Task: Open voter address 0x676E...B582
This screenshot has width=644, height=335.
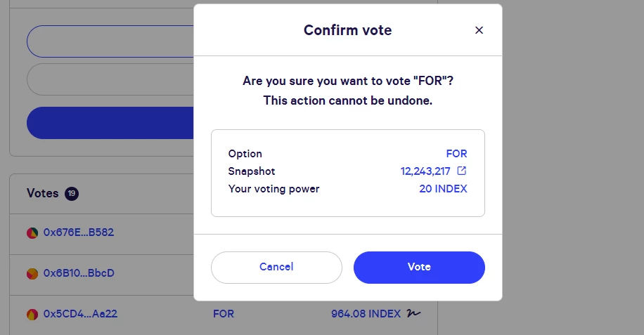Action: click(79, 232)
